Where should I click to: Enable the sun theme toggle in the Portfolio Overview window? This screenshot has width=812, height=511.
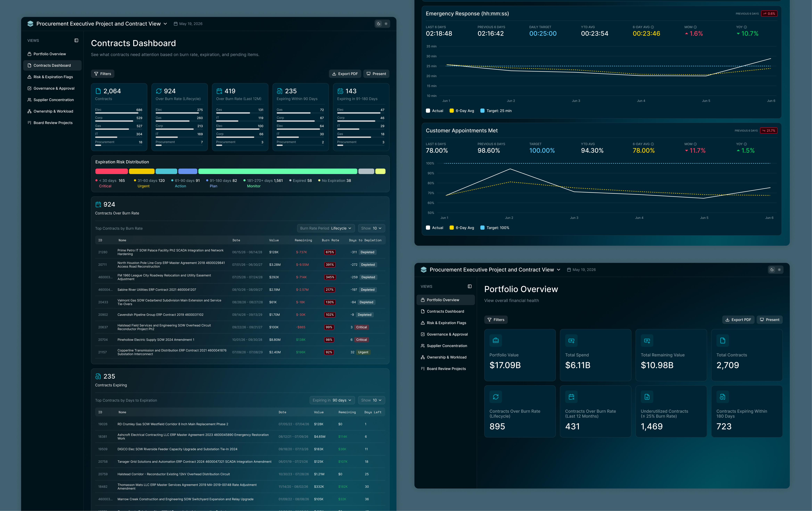779,270
